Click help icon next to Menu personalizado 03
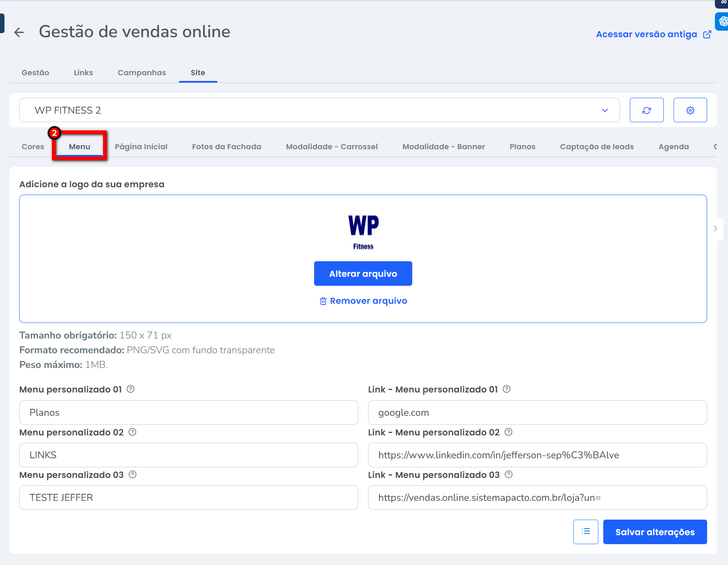This screenshot has width=728, height=565. [133, 475]
